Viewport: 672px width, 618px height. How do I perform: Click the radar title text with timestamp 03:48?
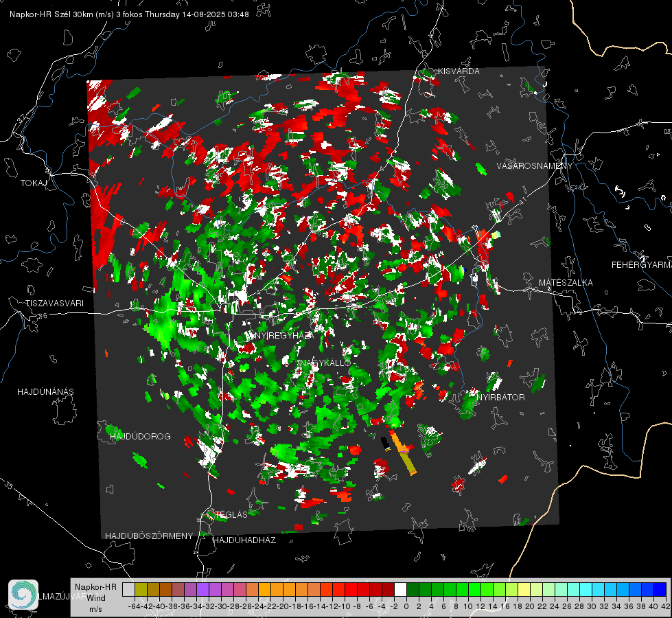pyautogui.click(x=129, y=14)
